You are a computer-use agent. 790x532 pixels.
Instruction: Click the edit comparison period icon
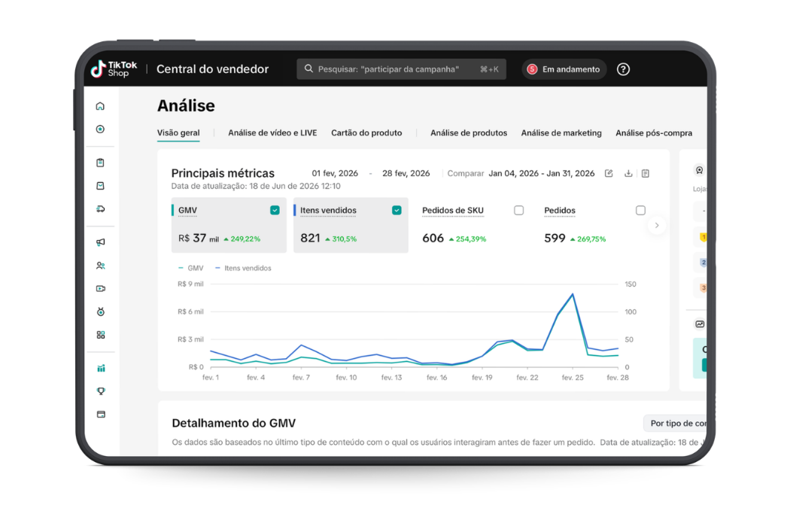click(x=609, y=173)
